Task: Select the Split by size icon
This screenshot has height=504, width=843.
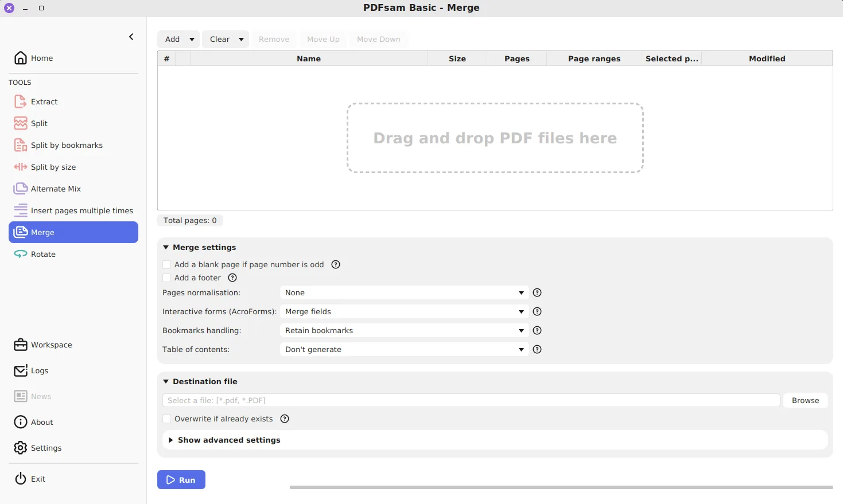Action: [21, 167]
